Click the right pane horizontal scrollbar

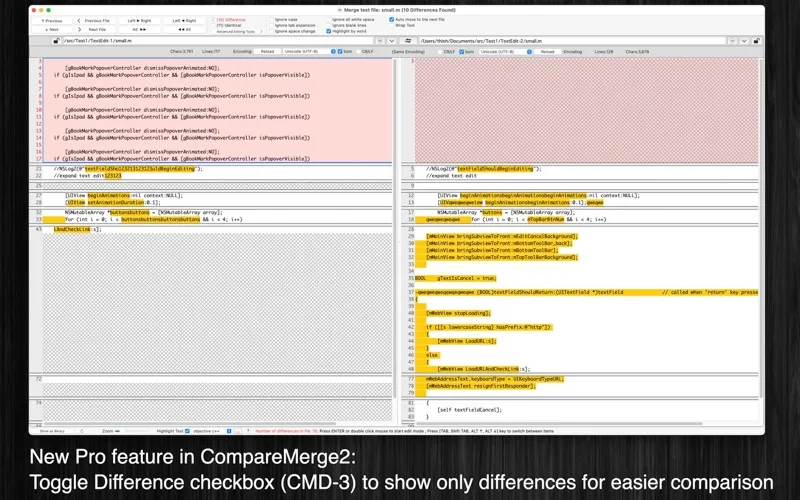(x=559, y=423)
